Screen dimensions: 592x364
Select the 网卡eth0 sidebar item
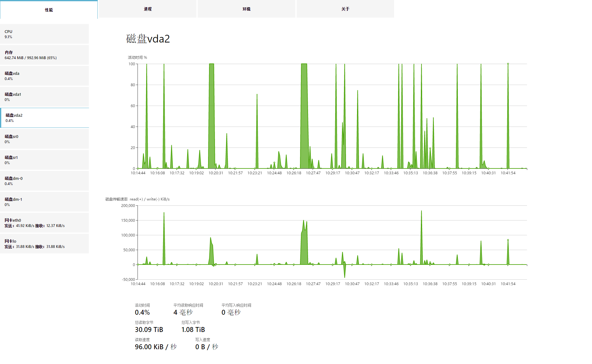[x=44, y=223]
